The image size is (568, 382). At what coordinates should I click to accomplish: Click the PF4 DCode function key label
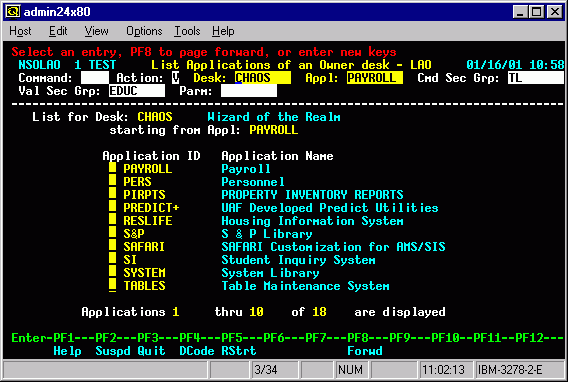(197, 350)
